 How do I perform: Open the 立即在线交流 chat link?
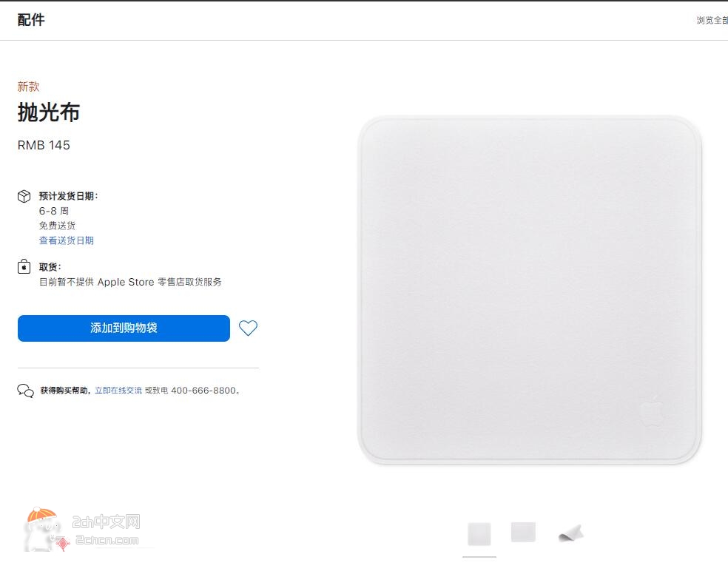point(118,391)
